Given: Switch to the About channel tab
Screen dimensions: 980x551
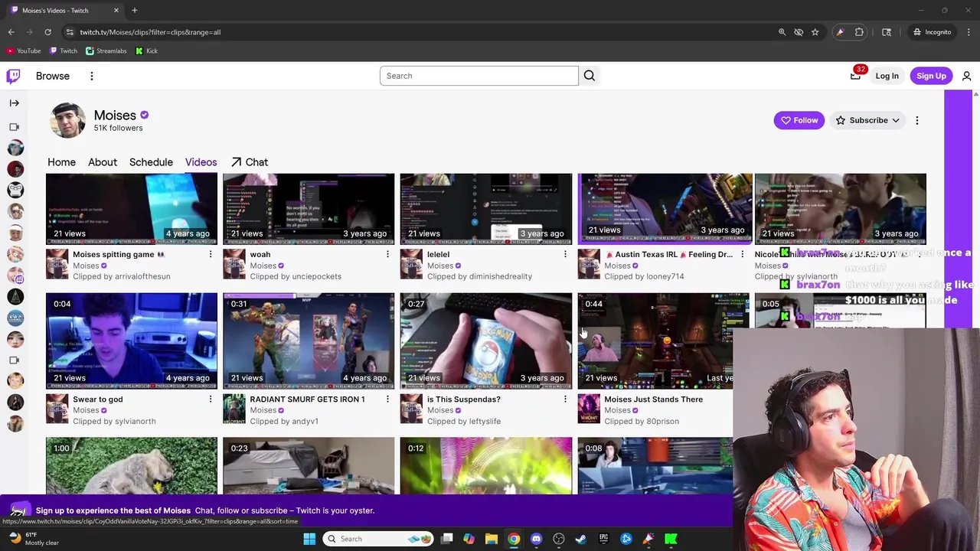Looking at the screenshot, I should (x=103, y=162).
